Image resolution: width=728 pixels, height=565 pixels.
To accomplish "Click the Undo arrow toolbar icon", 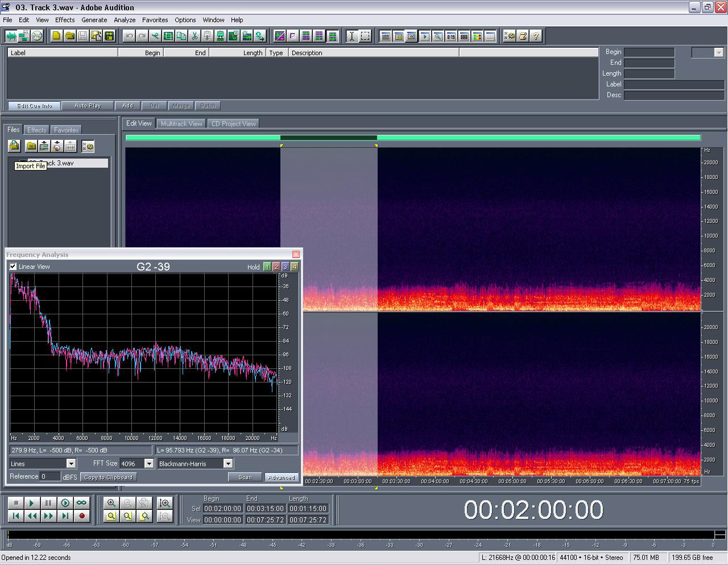I will tap(129, 36).
